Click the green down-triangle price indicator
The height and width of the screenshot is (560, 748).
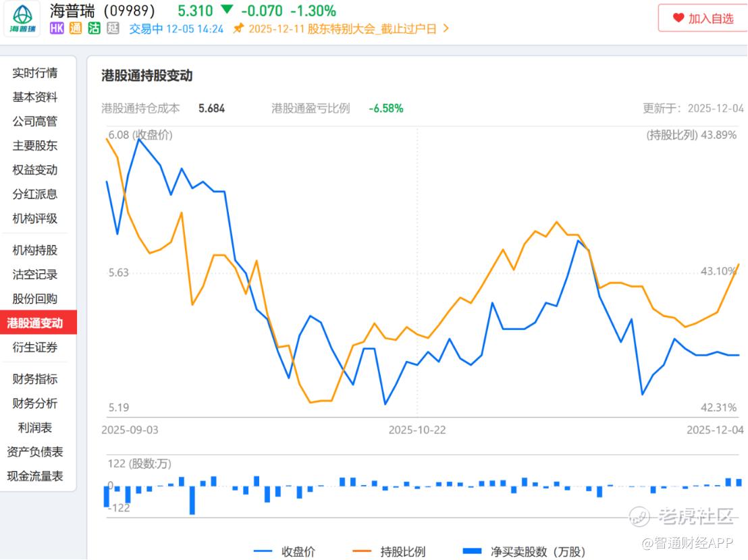(x=227, y=11)
